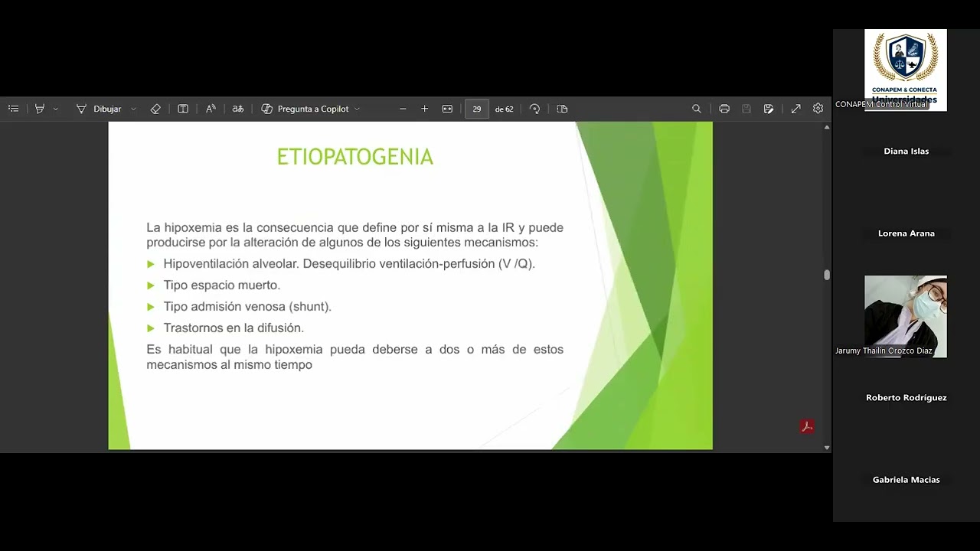Click the ETIOPATOGENIA slide title
Screen dimensions: 980x551
click(355, 157)
